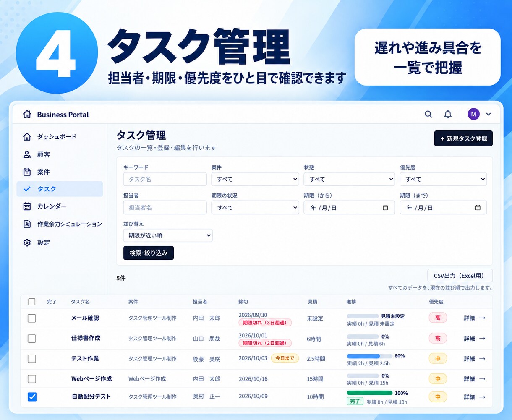512x420 pixels.
Task: Focus the 担当者名 input field
Action: tap(165, 208)
